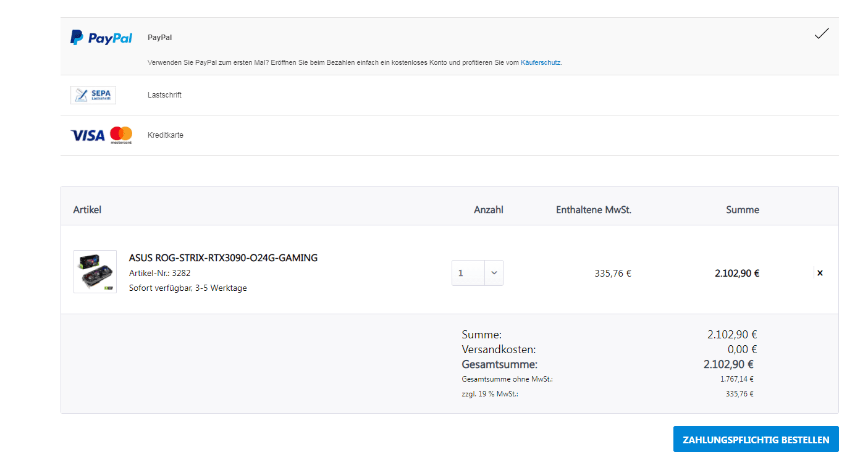868x460 pixels.
Task: Click the Artikel column header
Action: coord(87,210)
